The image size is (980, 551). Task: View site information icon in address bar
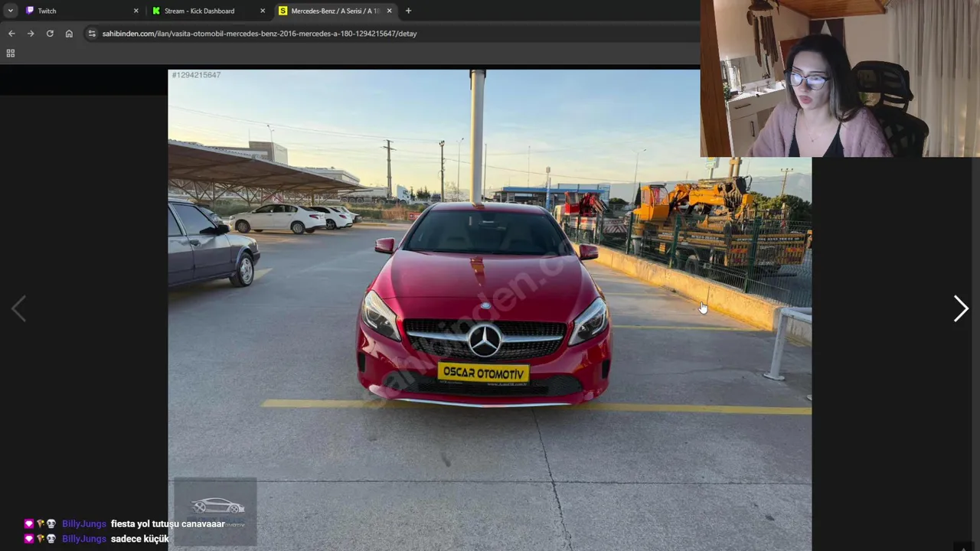92,34
